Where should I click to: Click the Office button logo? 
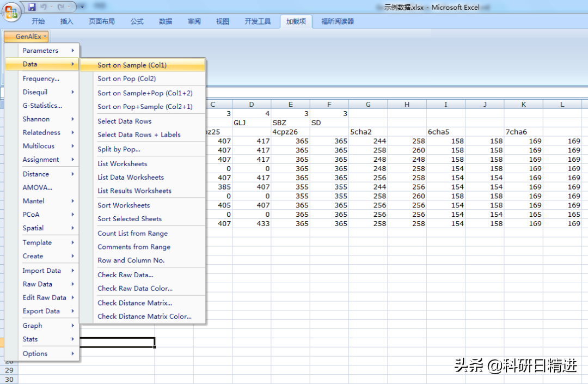tap(11, 11)
